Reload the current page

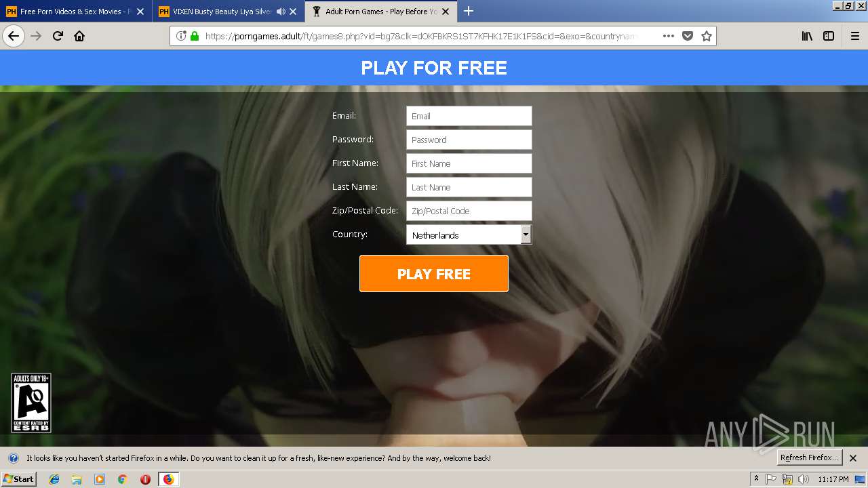[x=58, y=36]
